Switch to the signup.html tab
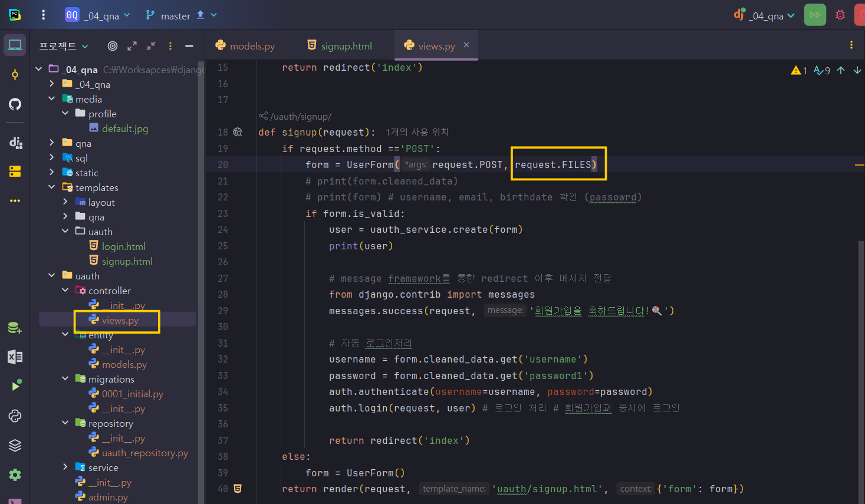Viewport: 865px width, 504px height. pos(340,45)
